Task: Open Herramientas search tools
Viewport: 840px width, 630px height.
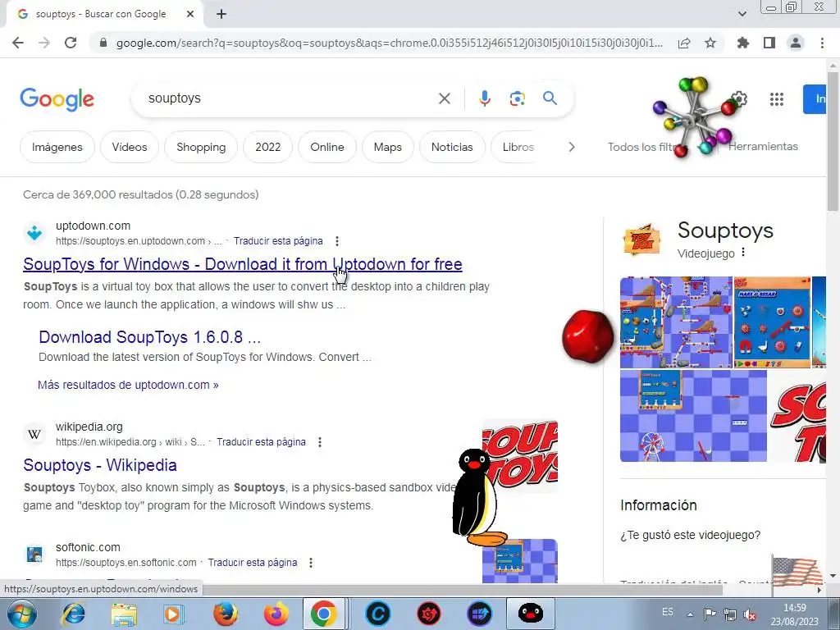Action: click(763, 146)
